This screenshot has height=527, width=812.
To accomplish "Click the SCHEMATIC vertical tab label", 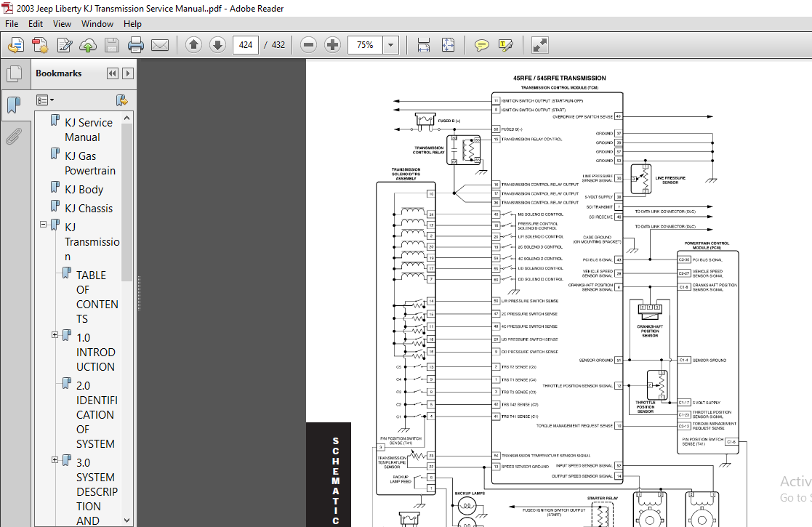I will click(336, 481).
